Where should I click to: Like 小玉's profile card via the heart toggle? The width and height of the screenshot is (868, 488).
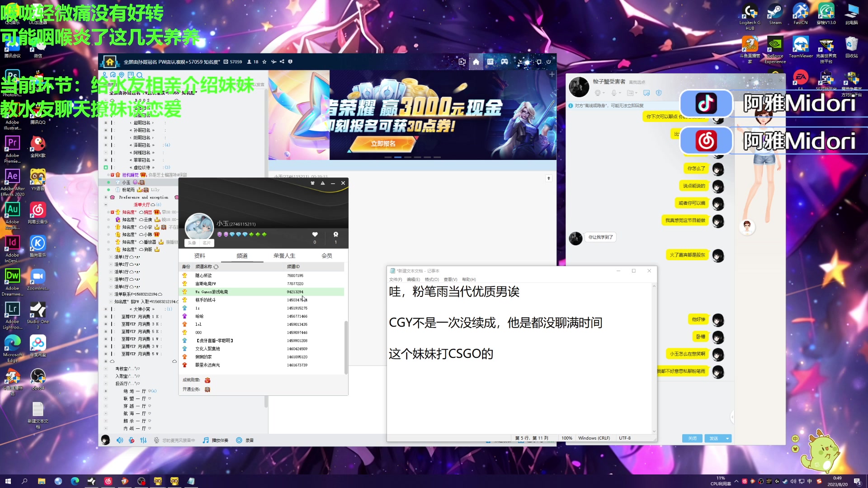tap(315, 235)
